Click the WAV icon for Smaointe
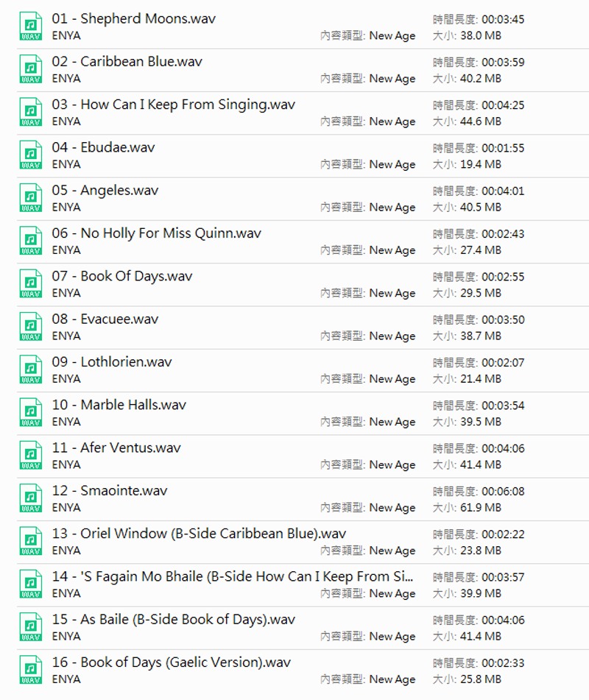589x700 pixels. click(31, 498)
